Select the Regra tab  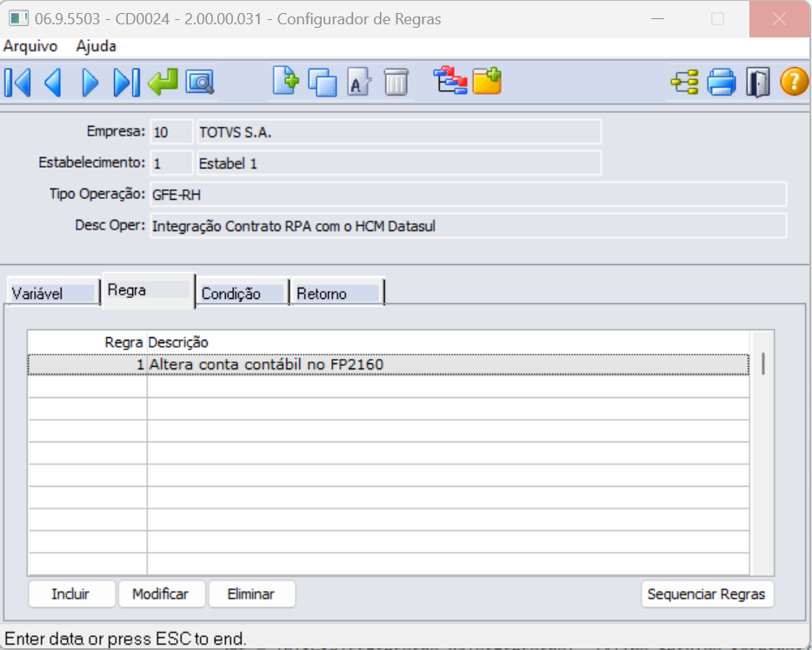pos(149,290)
